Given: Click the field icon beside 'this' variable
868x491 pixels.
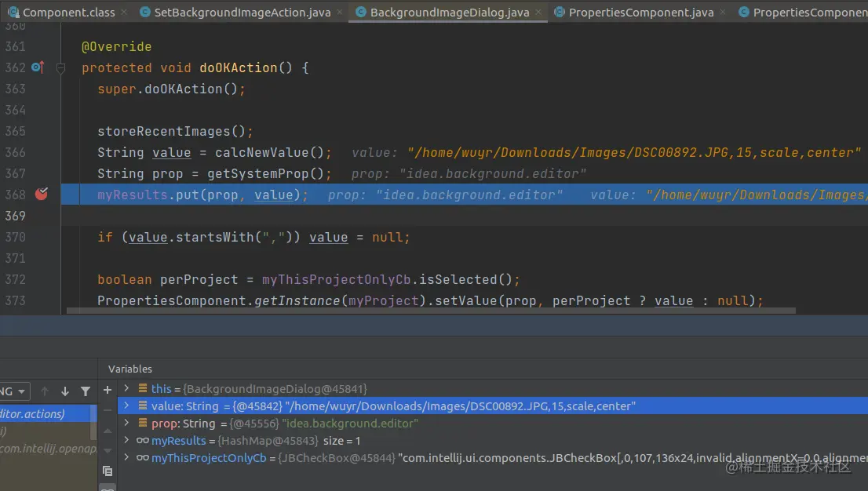Looking at the screenshot, I should click(142, 388).
